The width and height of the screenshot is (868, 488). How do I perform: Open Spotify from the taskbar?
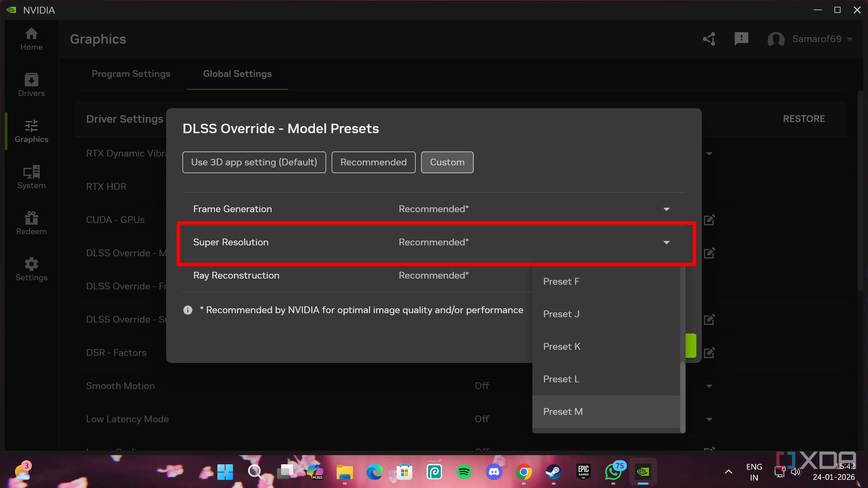tap(464, 472)
